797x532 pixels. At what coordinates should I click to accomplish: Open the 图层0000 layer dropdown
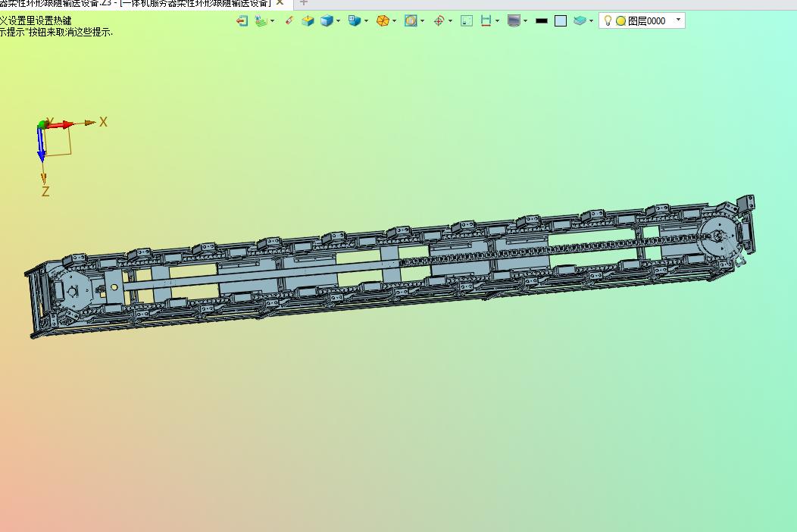click(678, 20)
